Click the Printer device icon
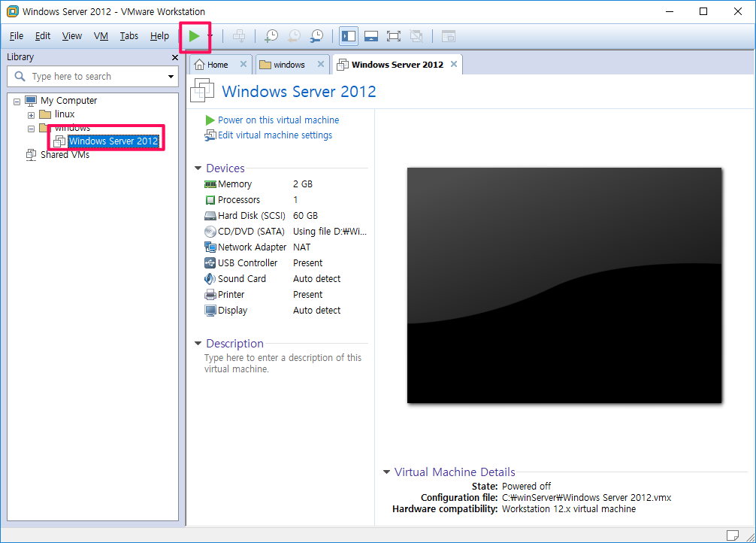This screenshot has width=756, height=543. pyautogui.click(x=210, y=294)
